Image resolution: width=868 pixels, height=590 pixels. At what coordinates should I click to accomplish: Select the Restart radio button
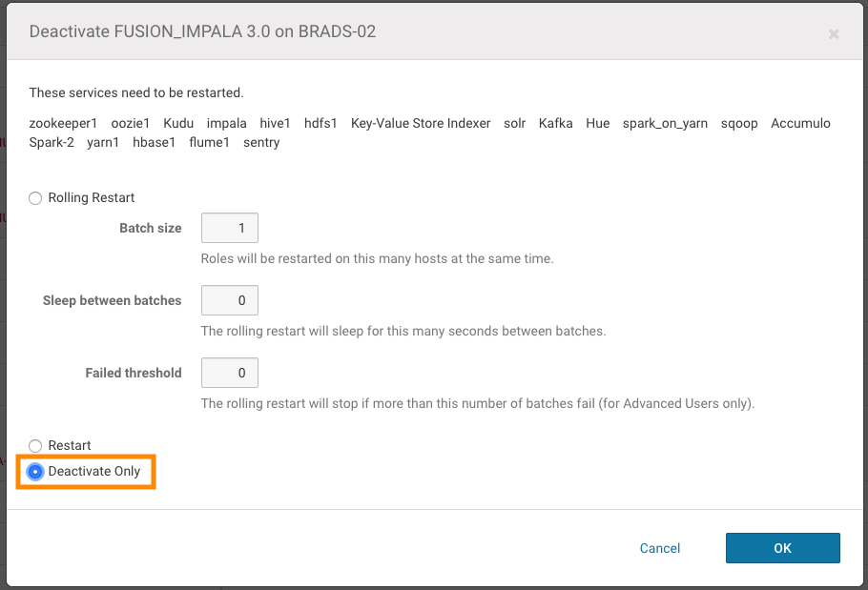pyautogui.click(x=35, y=445)
